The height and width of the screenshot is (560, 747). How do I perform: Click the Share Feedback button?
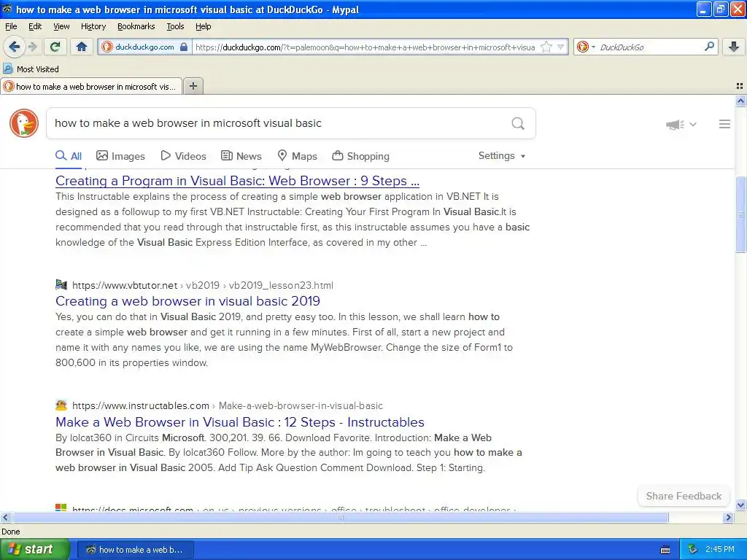pos(684,496)
